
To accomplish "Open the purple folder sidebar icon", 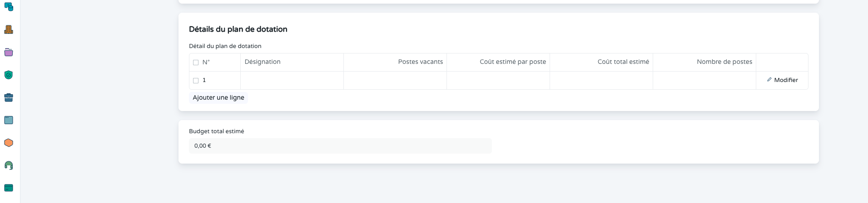I will 9,53.
